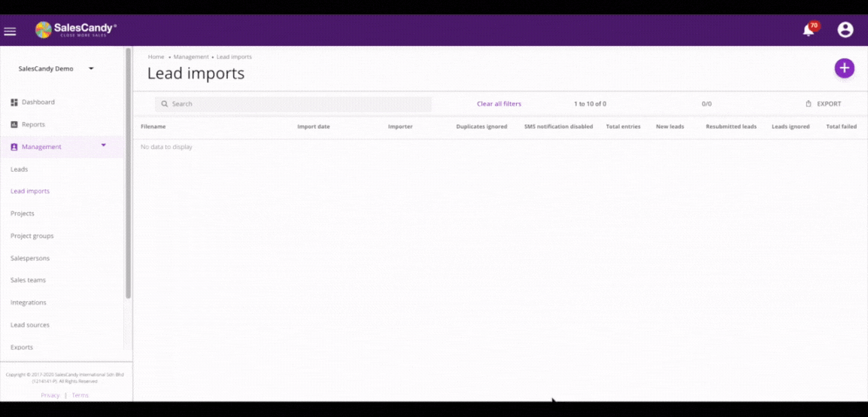The width and height of the screenshot is (868, 417).
Task: Click the purple plus add import button
Action: 844,68
